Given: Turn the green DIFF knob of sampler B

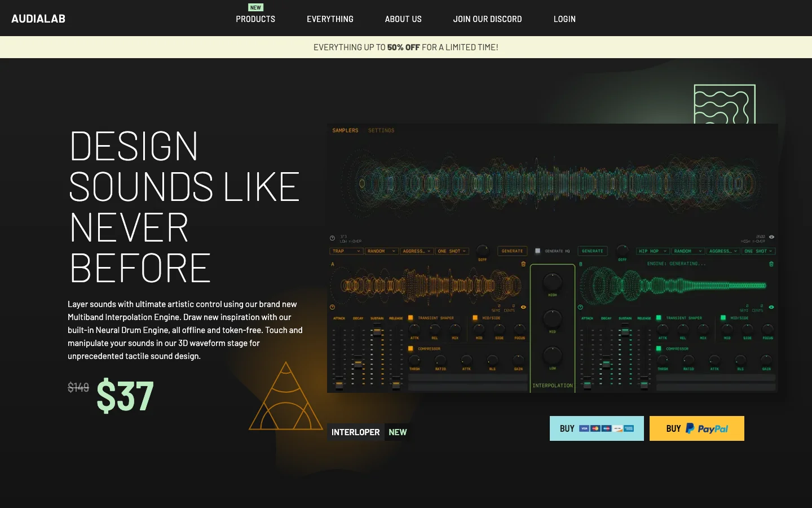Looking at the screenshot, I should coord(623,250).
